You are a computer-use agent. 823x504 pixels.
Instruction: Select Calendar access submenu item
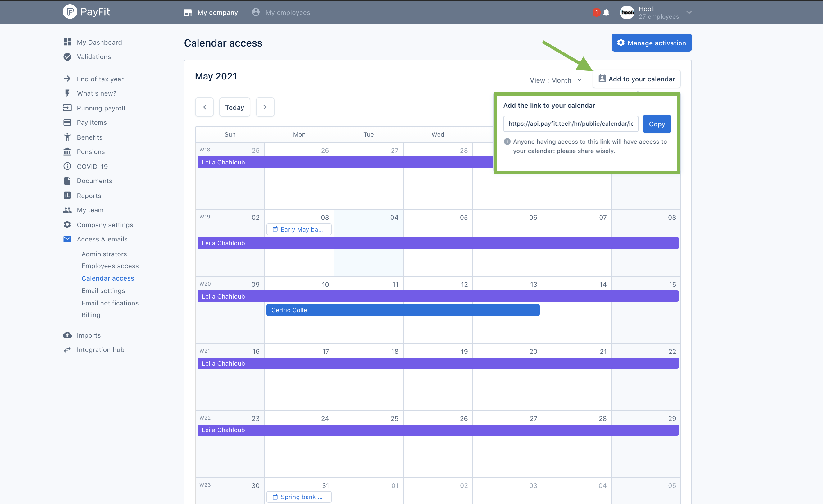[107, 278]
